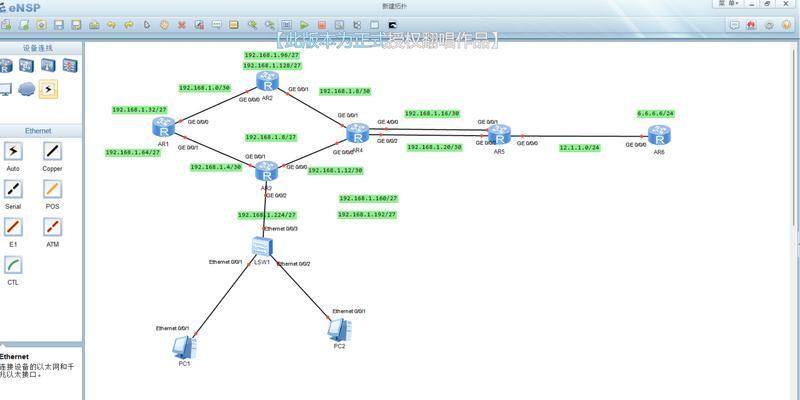Click the Save As topology icon
The image size is (800, 400).
pyautogui.click(x=77, y=24)
